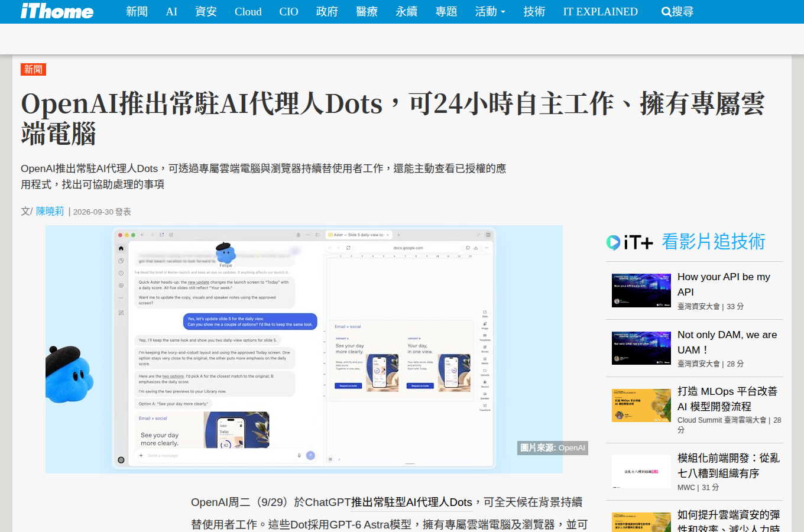Click the 圖片來源: OpenAI image caption

tap(553, 447)
